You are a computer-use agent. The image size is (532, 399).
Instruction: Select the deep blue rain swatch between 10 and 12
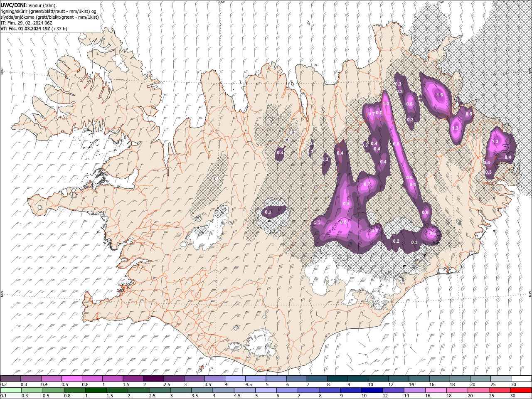372,390
